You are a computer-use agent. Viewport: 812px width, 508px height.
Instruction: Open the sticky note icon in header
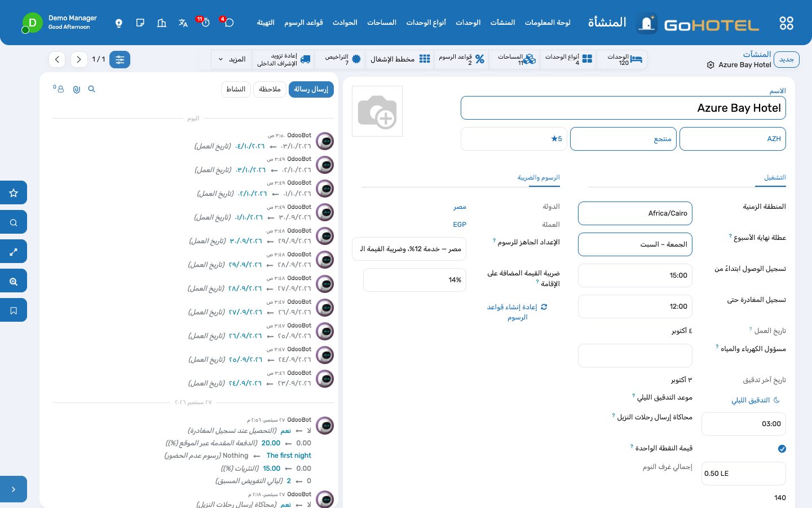click(x=140, y=23)
